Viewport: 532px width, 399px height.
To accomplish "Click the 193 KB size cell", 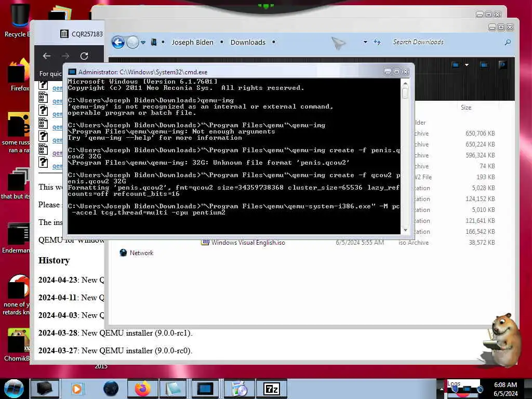I will point(485,177).
